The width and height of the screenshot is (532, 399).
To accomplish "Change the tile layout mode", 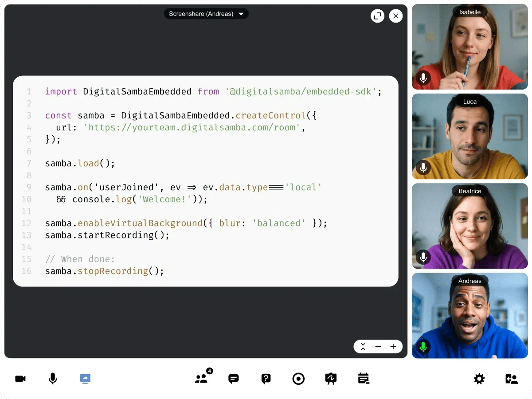I will (512, 379).
